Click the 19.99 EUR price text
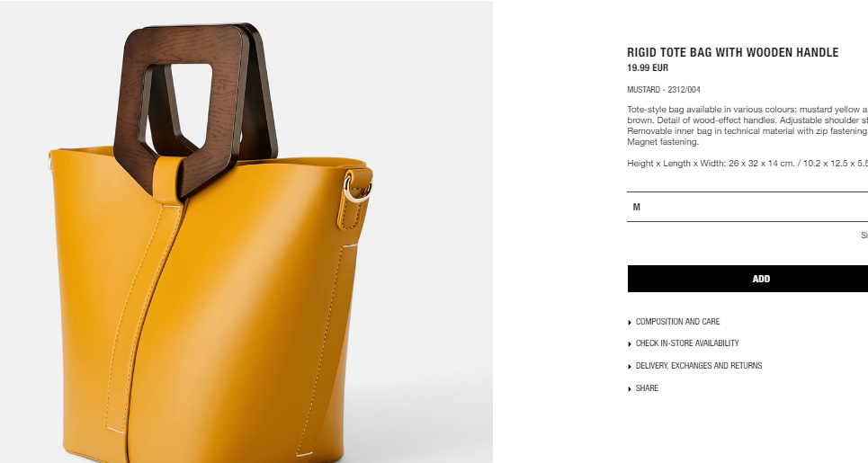The image size is (868, 463). [x=648, y=68]
